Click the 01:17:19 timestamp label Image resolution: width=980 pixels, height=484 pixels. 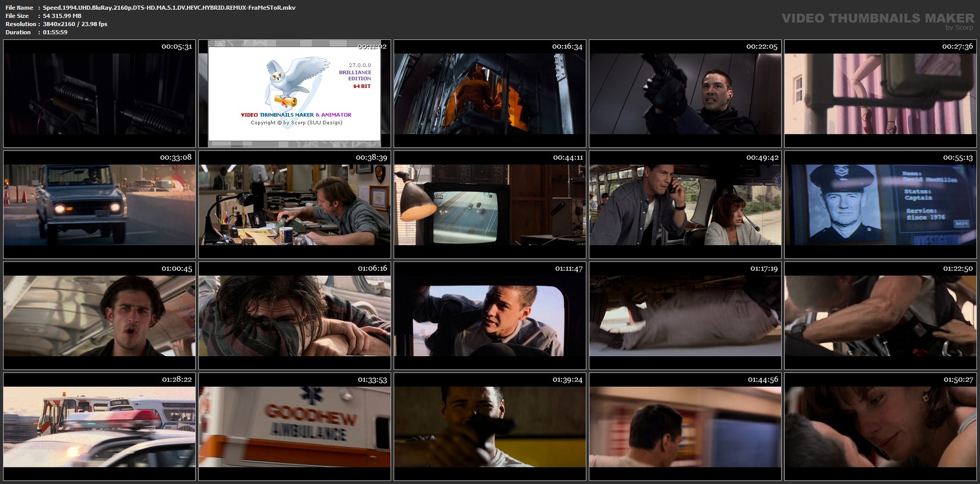pos(764,269)
